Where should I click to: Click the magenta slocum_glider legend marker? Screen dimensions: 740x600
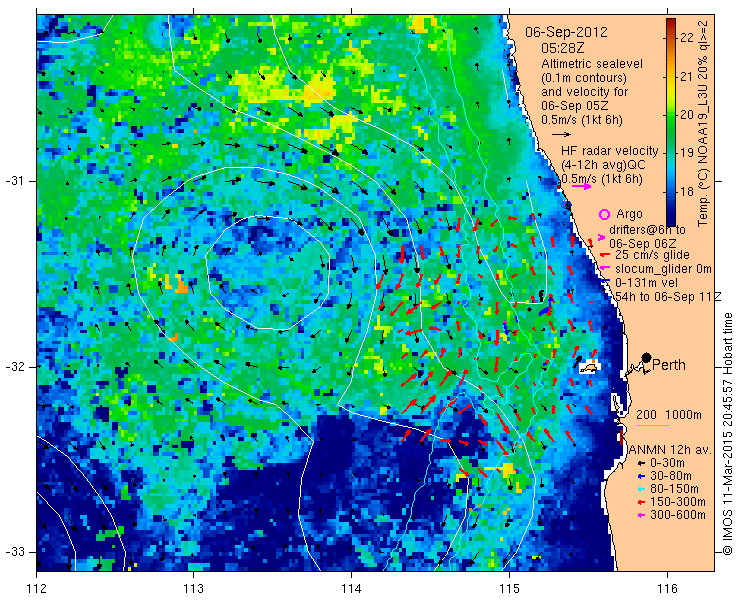click(x=603, y=269)
